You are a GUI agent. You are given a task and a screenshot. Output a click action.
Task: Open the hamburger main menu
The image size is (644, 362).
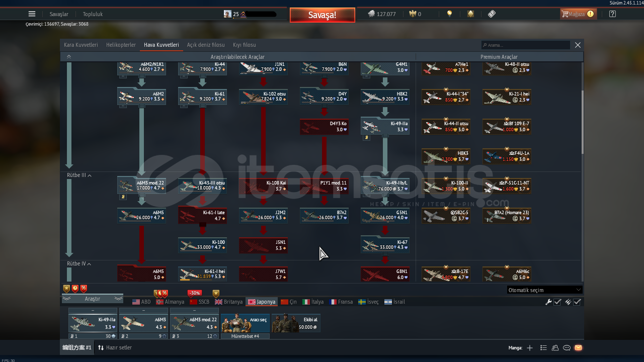point(32,14)
